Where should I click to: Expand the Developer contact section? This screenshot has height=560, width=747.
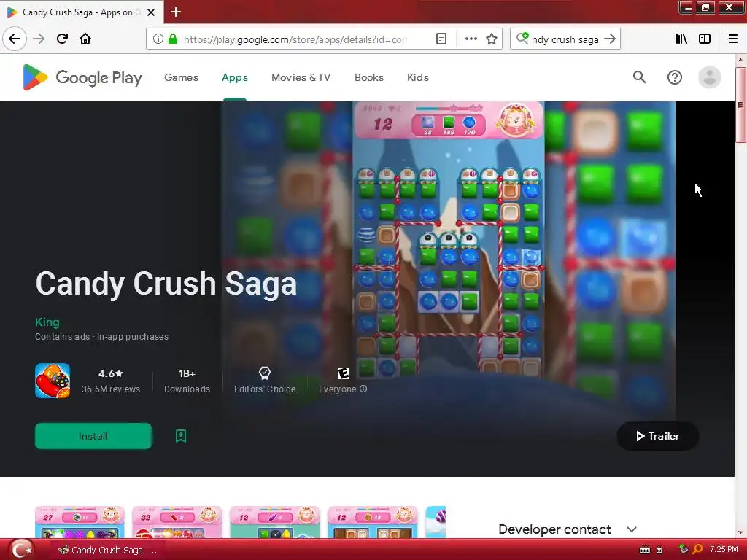(568, 529)
